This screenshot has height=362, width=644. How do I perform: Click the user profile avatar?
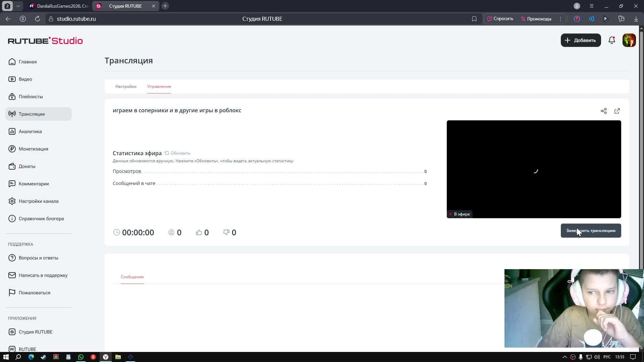[629, 40]
